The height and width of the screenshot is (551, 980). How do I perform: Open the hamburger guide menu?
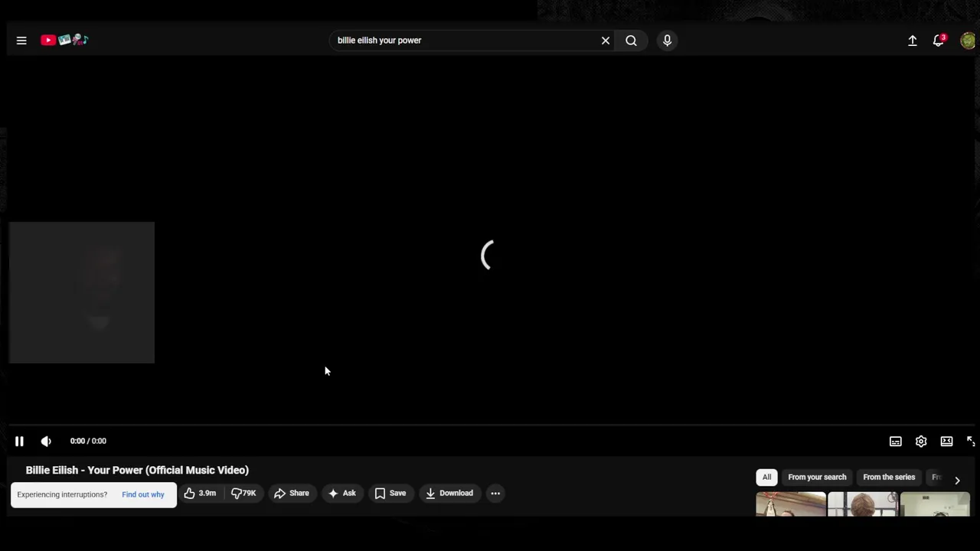(21, 41)
